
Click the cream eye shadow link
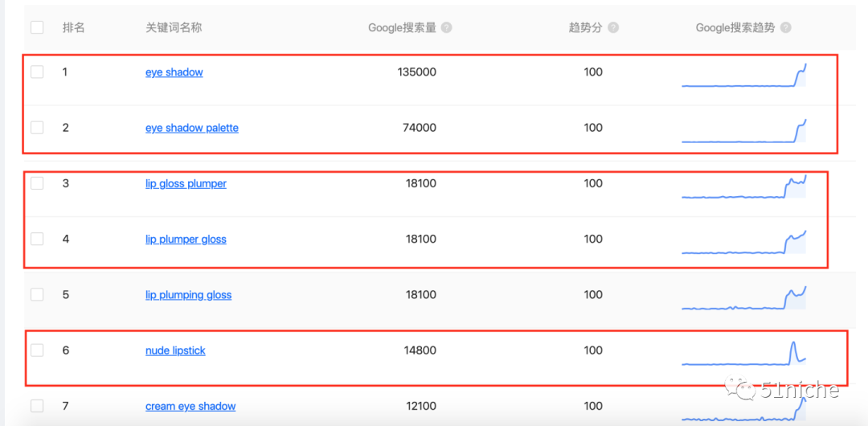coord(190,407)
